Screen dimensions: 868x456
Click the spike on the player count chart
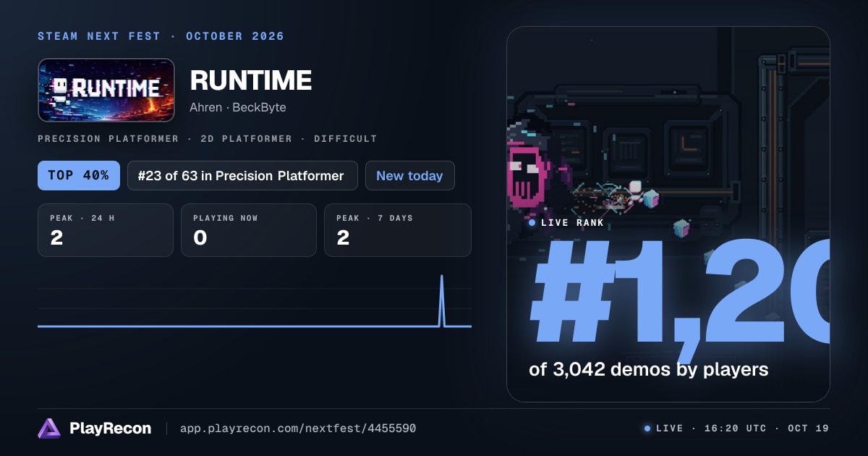(442, 300)
